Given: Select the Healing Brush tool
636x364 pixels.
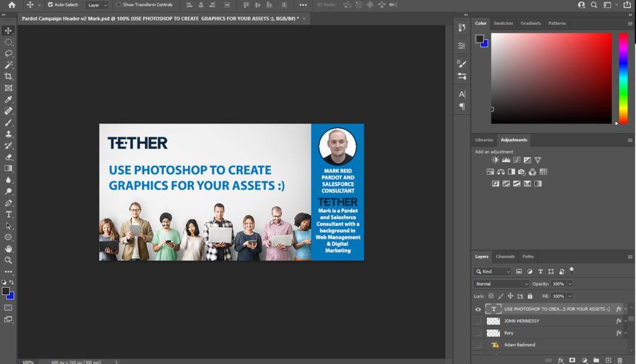Looking at the screenshot, I should (8, 111).
